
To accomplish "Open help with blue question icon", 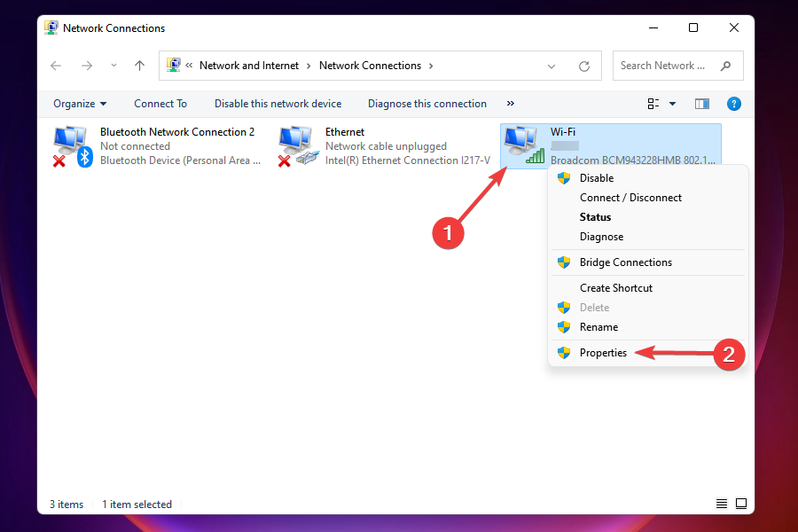I will coord(734,104).
